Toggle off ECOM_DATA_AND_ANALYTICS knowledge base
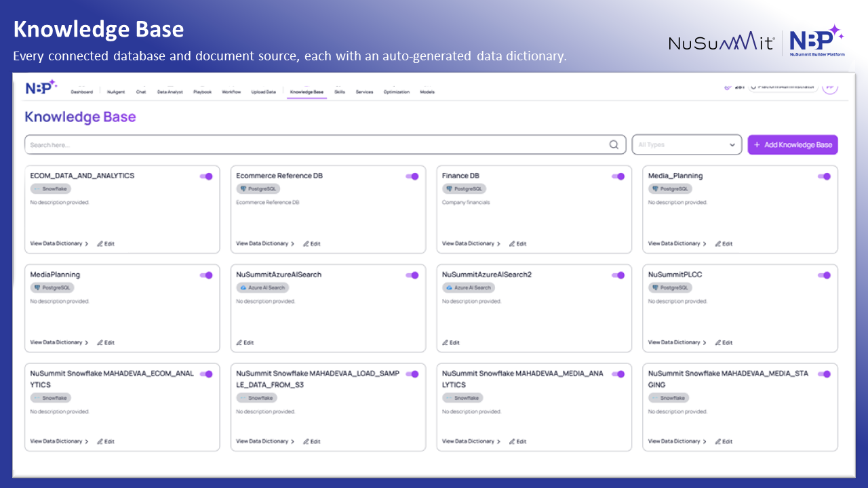 pyautogui.click(x=206, y=176)
